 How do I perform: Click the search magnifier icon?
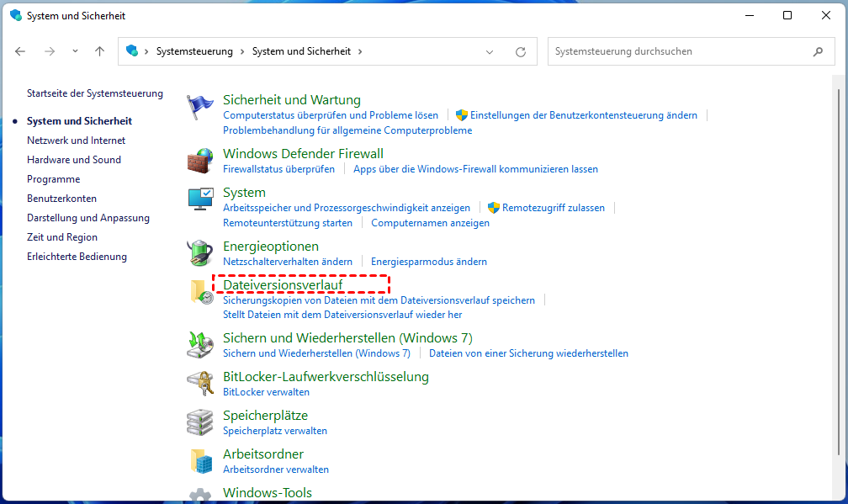point(818,51)
